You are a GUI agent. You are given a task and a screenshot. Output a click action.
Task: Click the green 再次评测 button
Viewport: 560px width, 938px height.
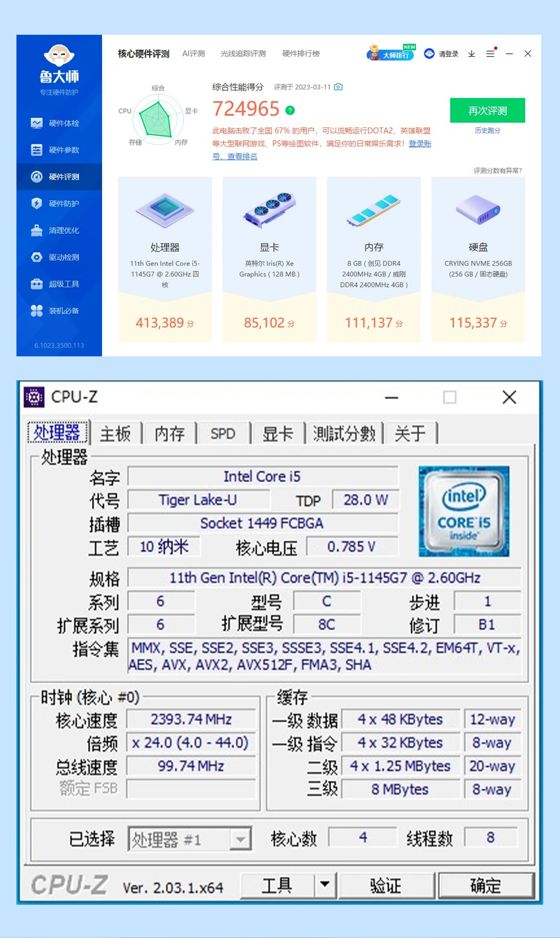pos(487,110)
